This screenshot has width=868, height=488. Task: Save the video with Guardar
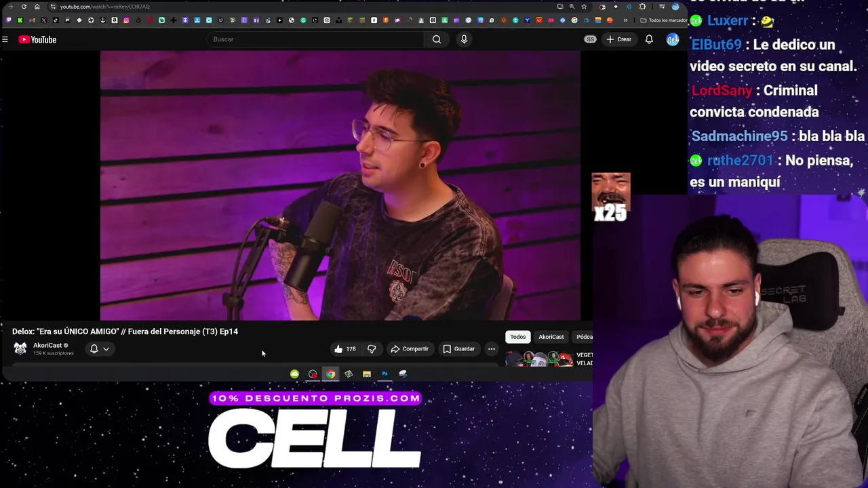[x=458, y=349]
